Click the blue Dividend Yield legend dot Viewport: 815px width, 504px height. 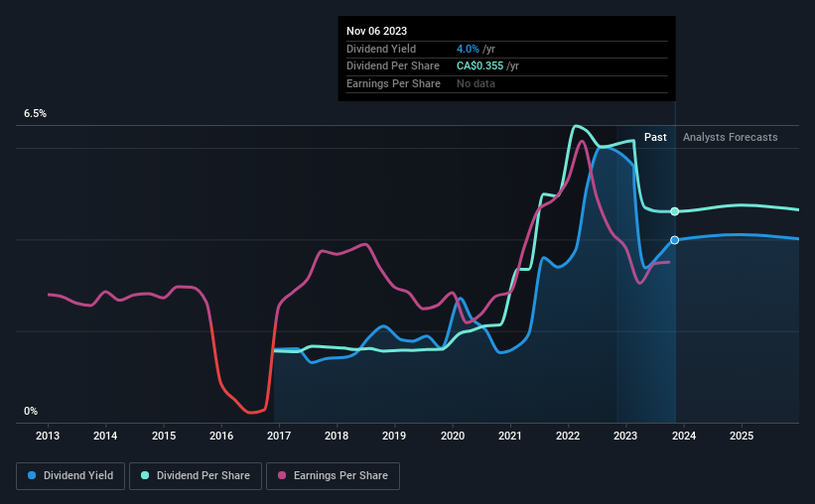[32, 475]
